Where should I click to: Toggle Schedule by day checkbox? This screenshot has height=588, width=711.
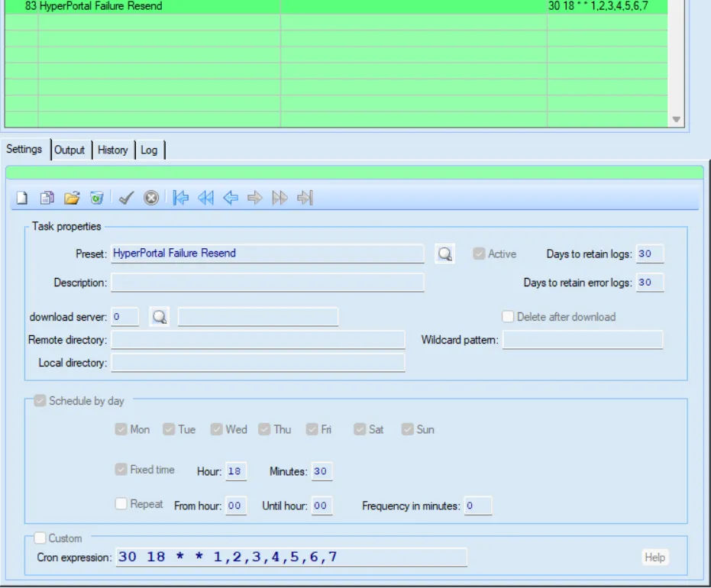click(40, 401)
